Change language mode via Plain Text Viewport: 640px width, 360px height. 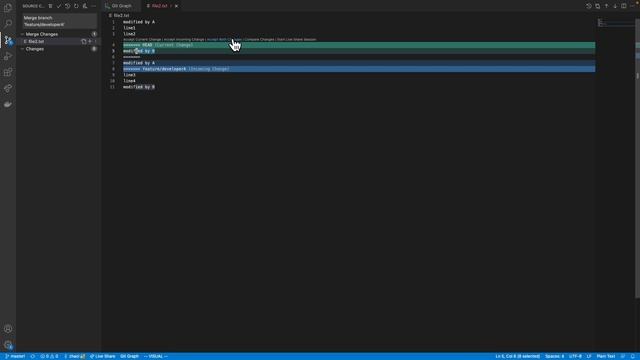pyautogui.click(x=606, y=356)
